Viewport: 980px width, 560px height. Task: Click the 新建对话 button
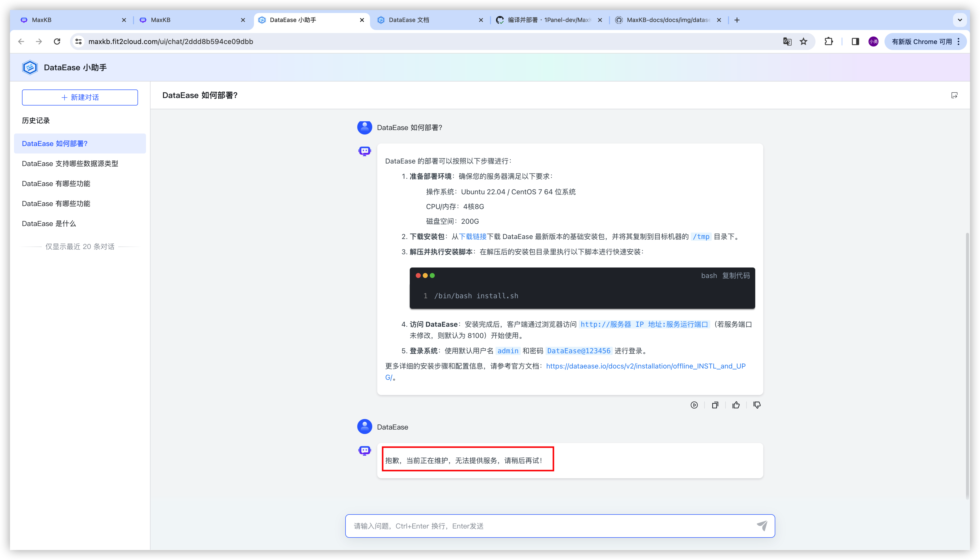(80, 97)
